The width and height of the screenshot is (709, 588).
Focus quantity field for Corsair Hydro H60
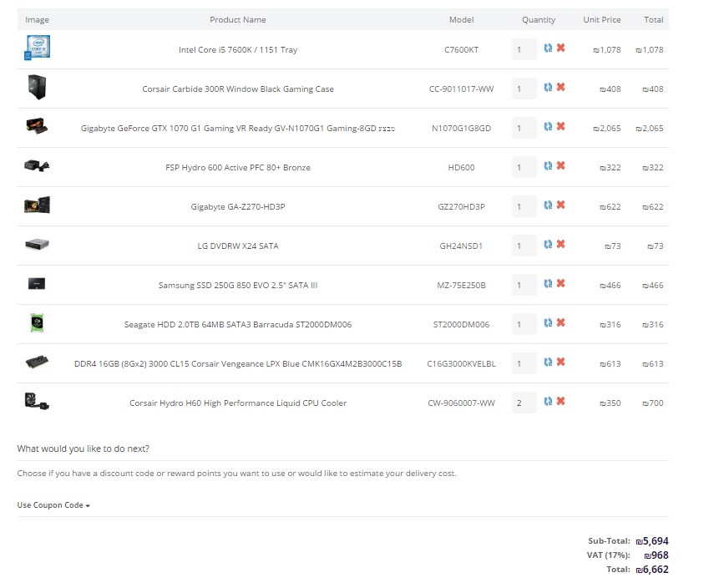click(x=524, y=403)
